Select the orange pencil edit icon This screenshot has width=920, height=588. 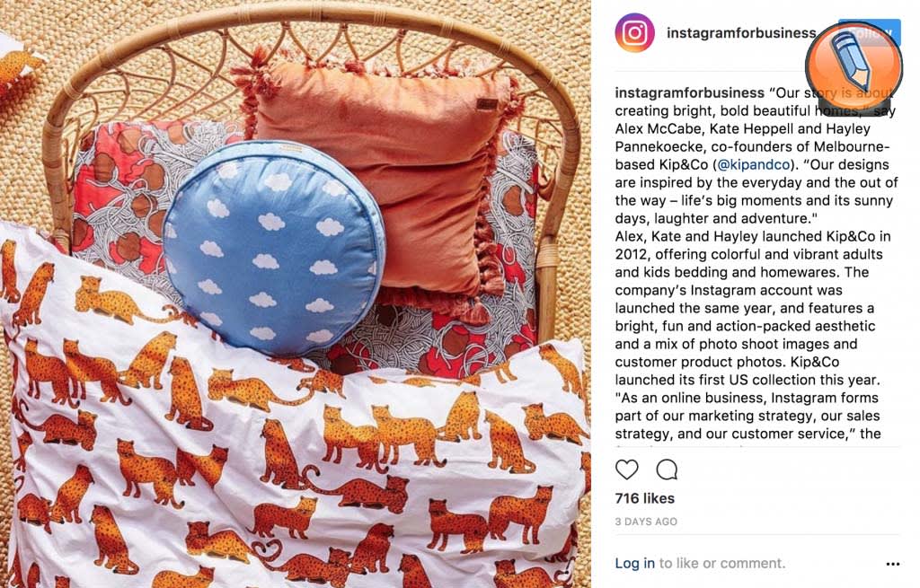tap(854, 64)
